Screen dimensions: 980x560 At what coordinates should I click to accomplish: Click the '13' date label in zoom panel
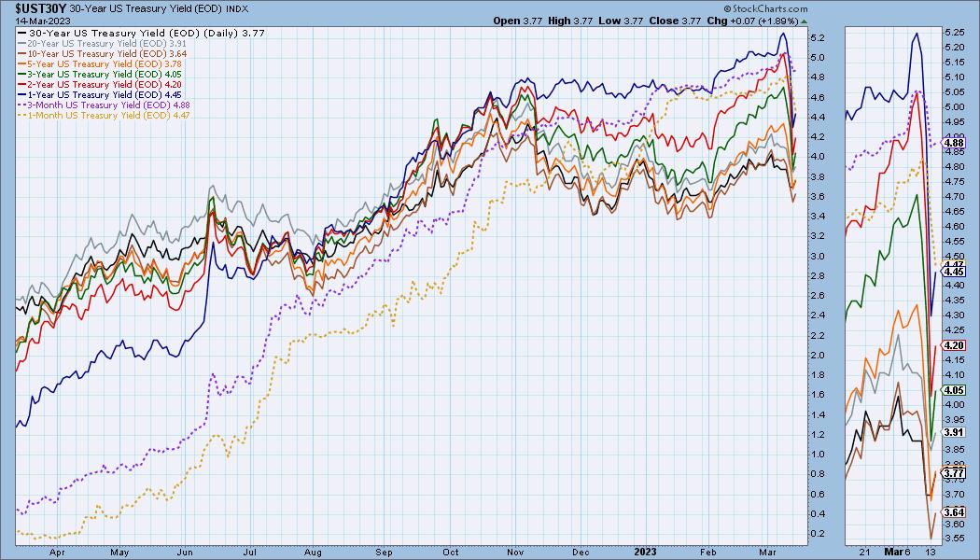[931, 552]
